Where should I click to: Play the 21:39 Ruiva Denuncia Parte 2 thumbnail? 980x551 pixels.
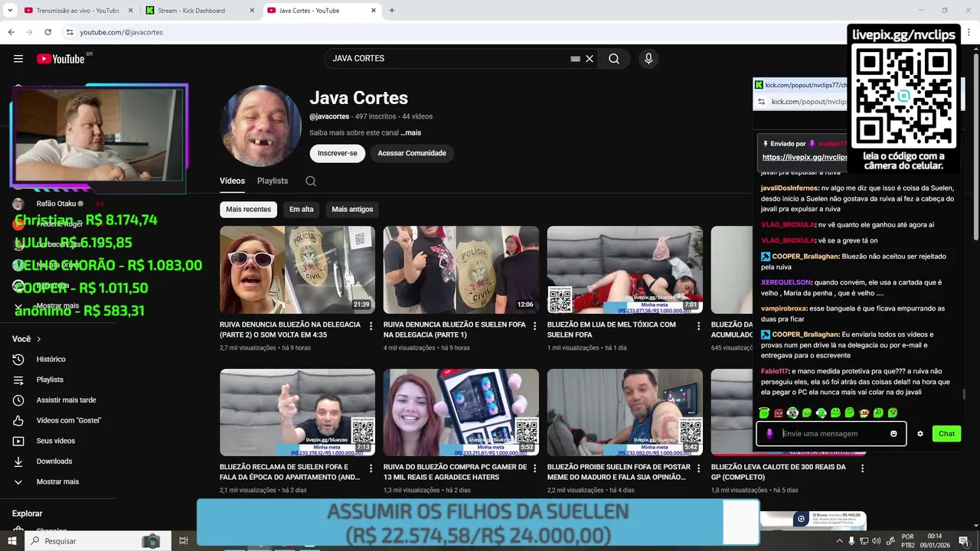pyautogui.click(x=297, y=269)
